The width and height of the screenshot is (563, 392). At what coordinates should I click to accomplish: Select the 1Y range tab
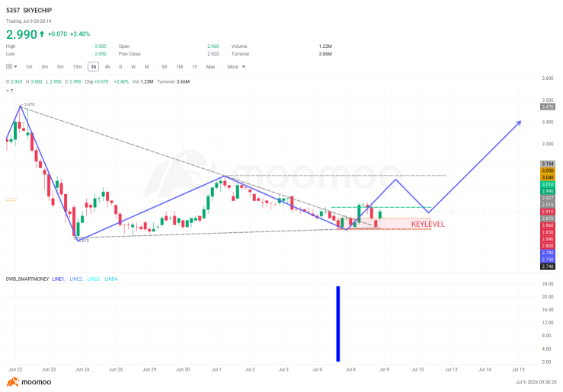194,67
